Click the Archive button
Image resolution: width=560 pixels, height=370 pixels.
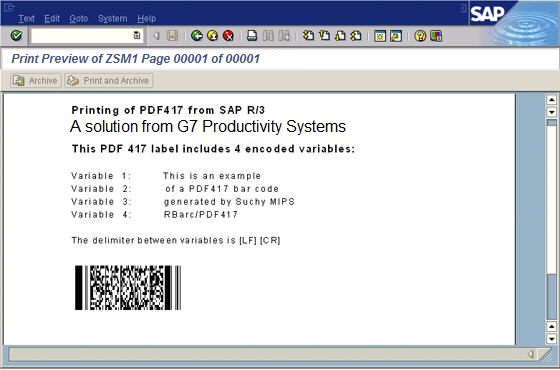click(36, 81)
